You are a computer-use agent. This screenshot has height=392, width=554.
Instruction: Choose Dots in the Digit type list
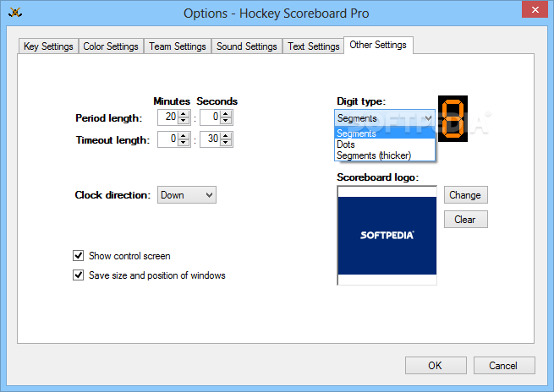384,144
